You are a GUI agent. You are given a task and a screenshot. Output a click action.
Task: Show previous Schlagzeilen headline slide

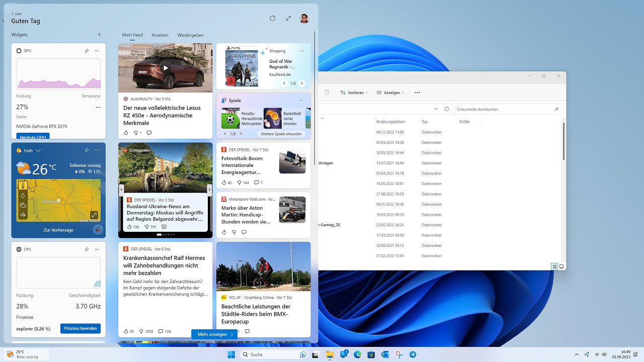[121, 190]
